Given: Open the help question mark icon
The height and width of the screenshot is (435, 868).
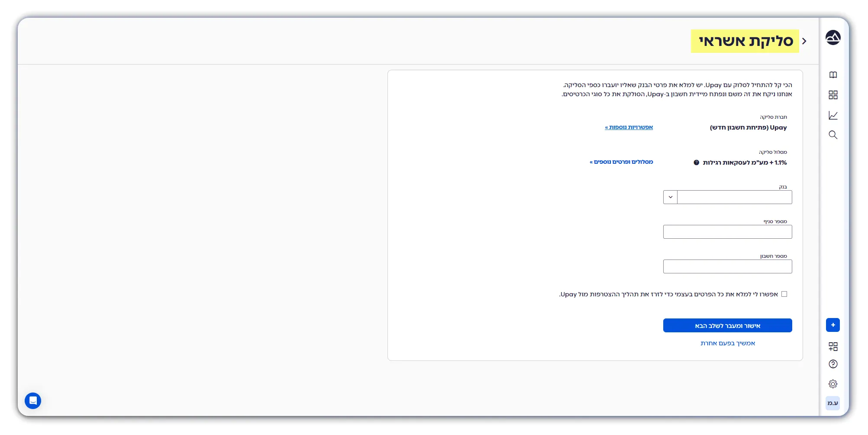Looking at the screenshot, I should (x=833, y=364).
